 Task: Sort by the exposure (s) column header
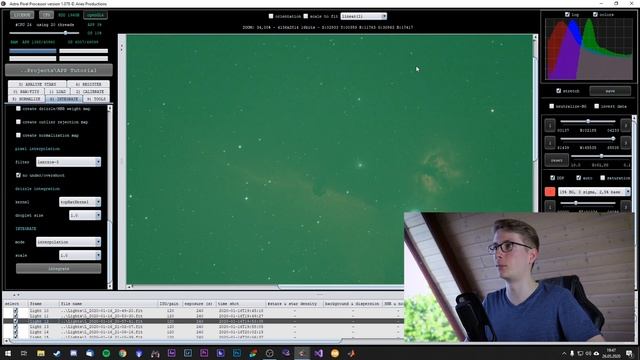(x=198, y=304)
